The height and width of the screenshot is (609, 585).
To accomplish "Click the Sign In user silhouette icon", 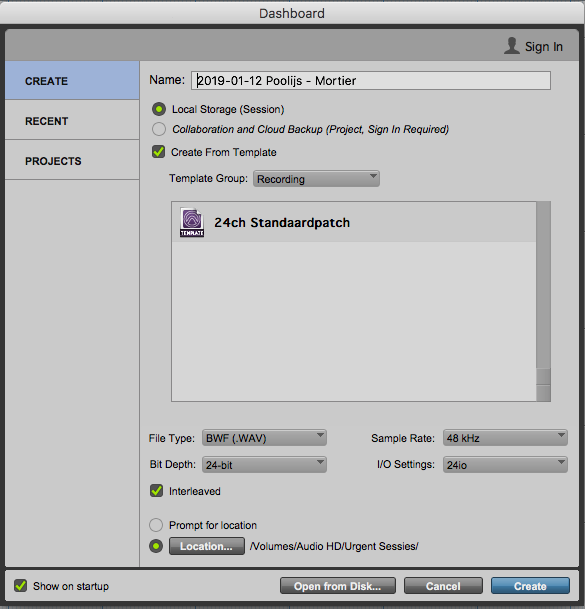I will tap(512, 46).
